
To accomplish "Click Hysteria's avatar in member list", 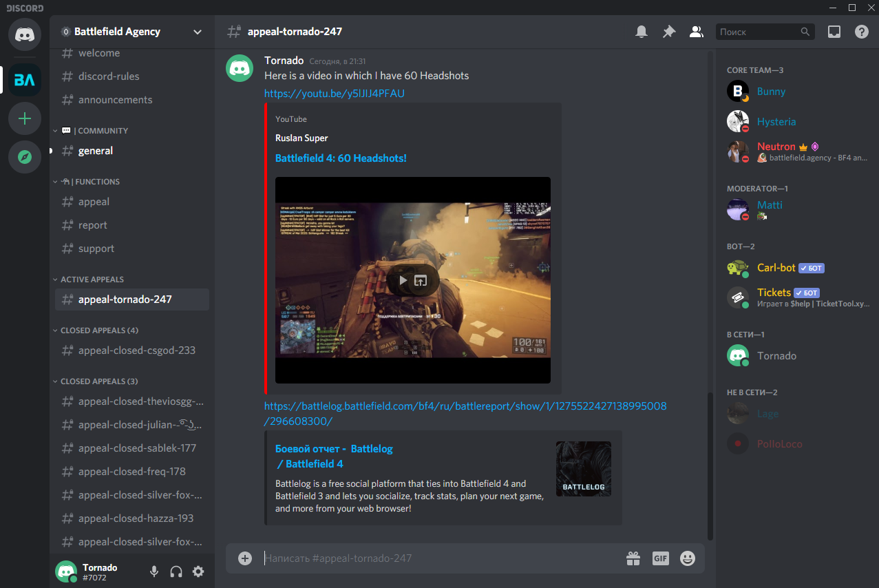I will [738, 121].
